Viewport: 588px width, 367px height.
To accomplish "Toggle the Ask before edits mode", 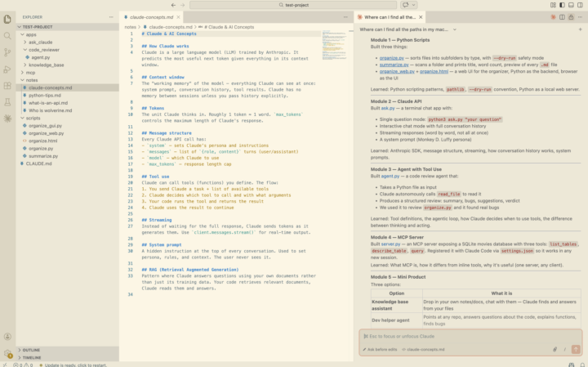I will [380, 349].
